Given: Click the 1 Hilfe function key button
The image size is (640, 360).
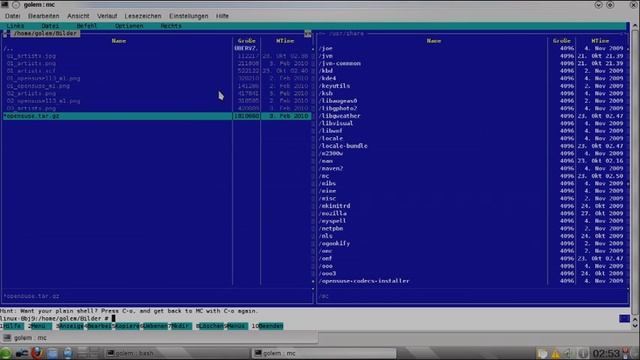Looking at the screenshot, I should pos(12,326).
